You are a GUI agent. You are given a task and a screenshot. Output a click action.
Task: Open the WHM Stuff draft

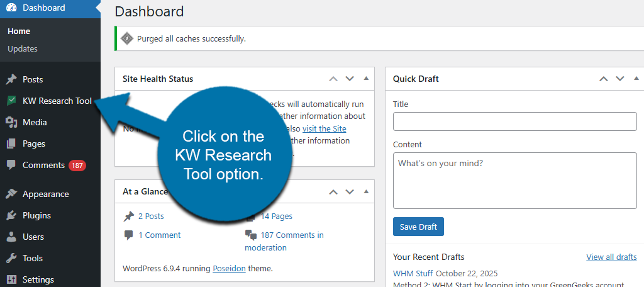click(x=413, y=273)
